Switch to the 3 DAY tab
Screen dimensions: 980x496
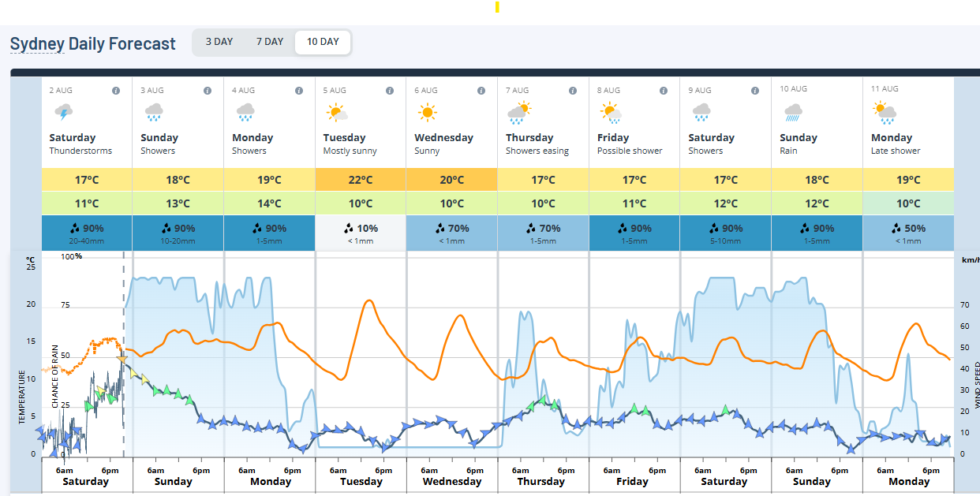[219, 42]
